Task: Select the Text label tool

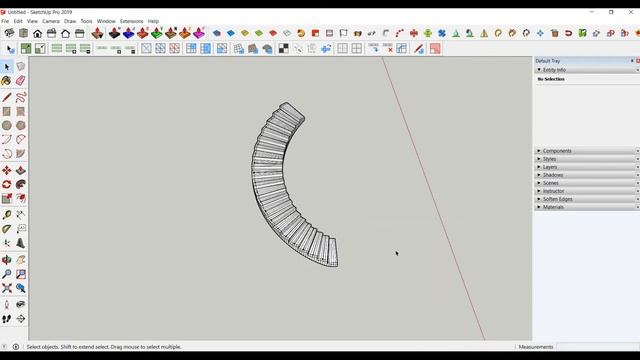Action: tap(21, 229)
